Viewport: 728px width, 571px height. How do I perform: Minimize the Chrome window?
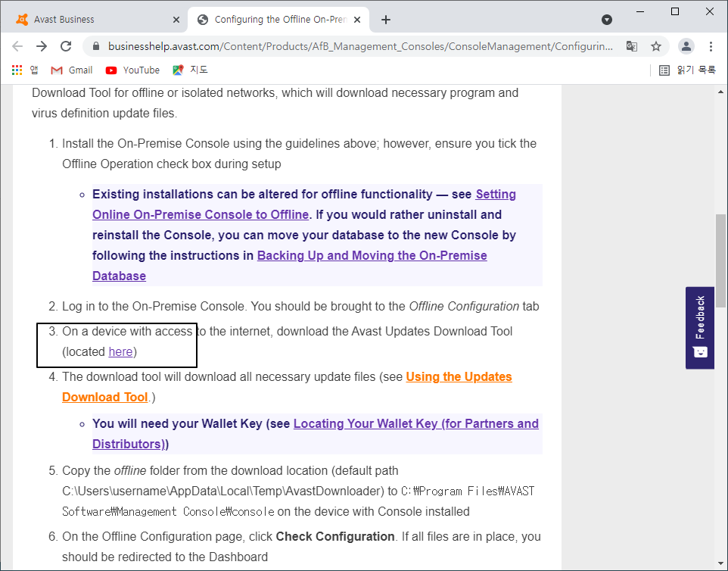(640, 11)
